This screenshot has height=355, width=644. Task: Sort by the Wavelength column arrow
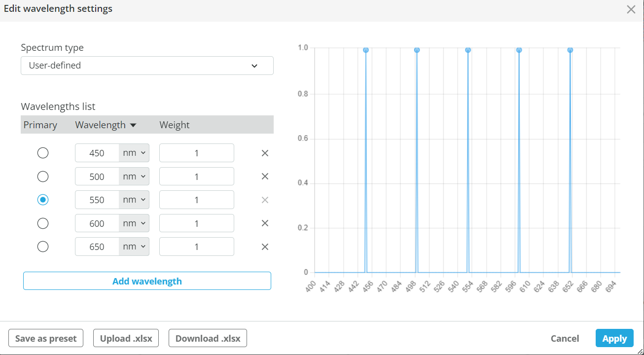coord(133,125)
